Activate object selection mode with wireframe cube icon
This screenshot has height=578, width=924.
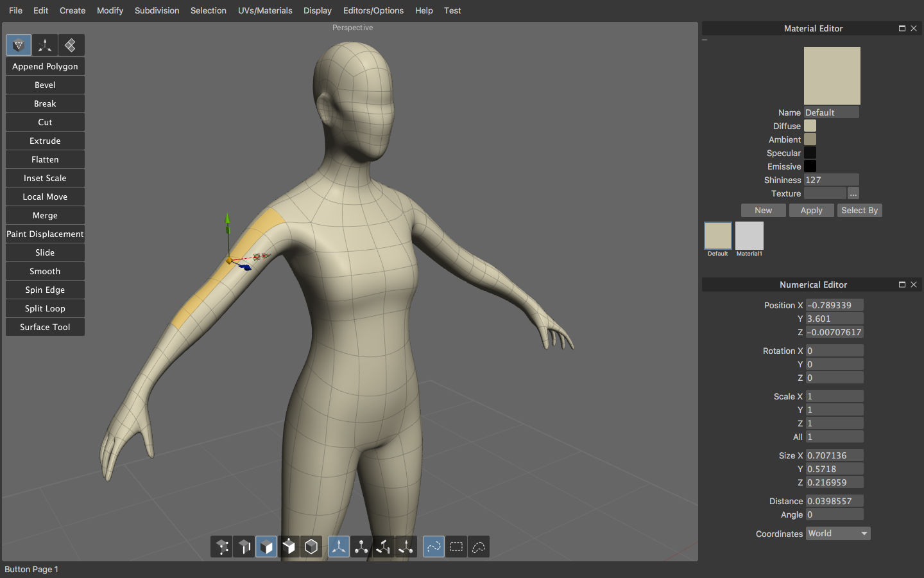click(311, 547)
